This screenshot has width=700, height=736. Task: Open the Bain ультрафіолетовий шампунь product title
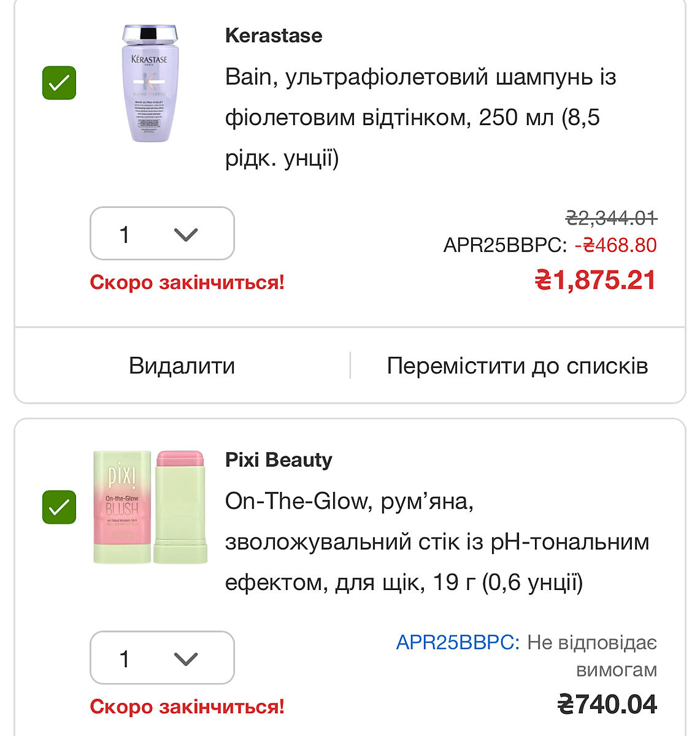(x=420, y=117)
